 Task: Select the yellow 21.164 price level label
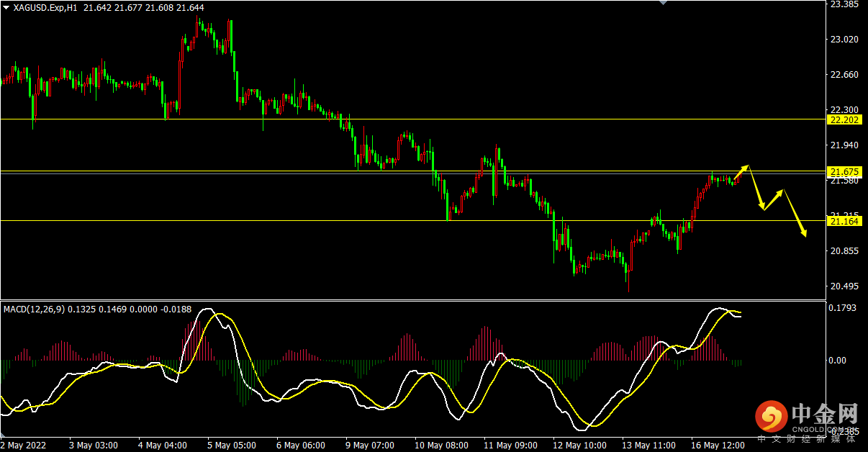pyautogui.click(x=843, y=221)
